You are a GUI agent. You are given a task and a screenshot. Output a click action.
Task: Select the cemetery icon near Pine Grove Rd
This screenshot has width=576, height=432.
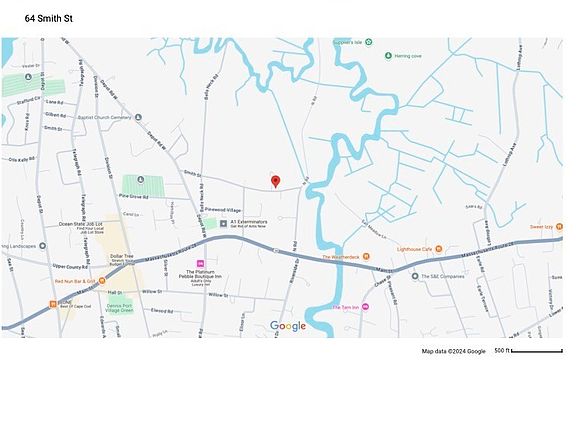[x=141, y=180]
